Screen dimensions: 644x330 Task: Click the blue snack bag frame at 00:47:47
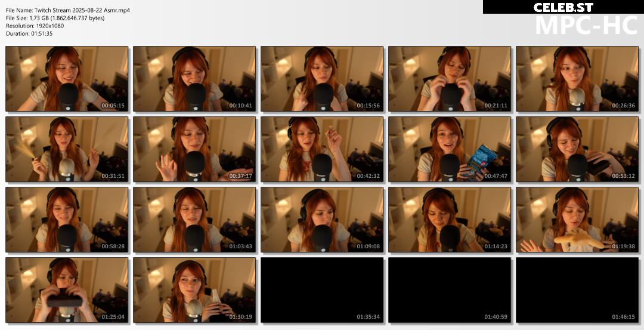(450, 149)
